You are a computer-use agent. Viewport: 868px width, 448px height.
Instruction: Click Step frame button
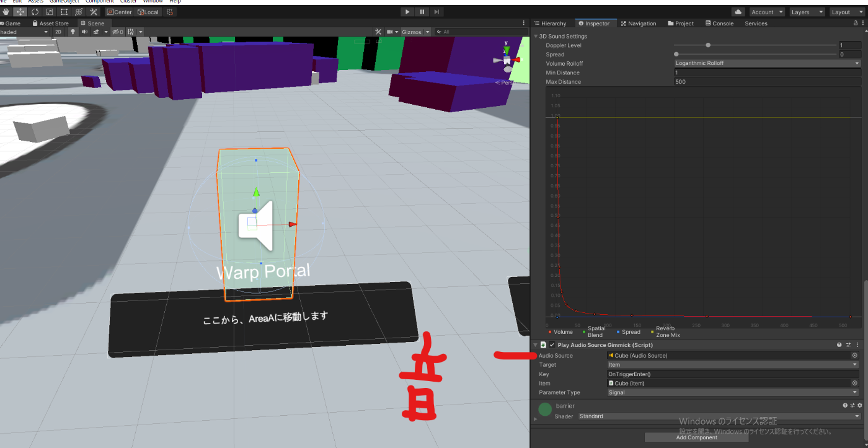437,12
